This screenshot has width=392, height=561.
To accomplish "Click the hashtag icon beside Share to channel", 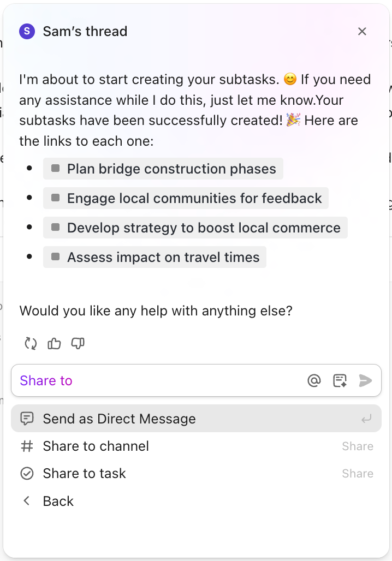I will pos(27,446).
